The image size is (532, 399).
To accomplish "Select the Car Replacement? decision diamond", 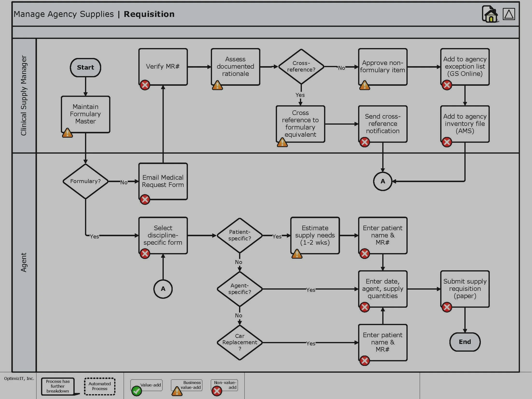I will click(240, 342).
